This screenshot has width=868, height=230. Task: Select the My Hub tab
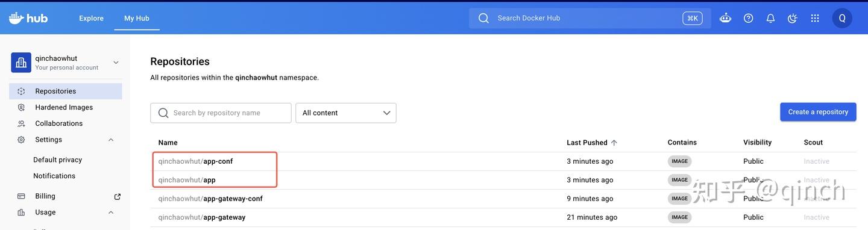[x=137, y=18]
